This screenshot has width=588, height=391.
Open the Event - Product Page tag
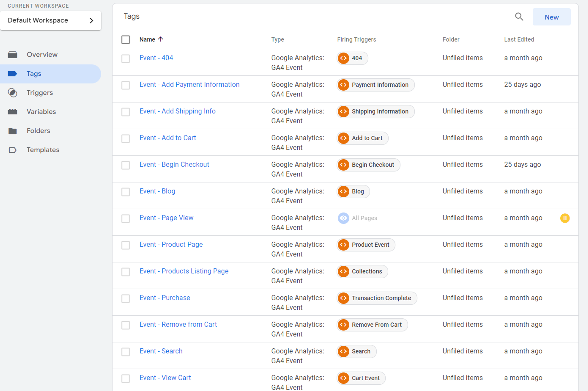point(171,245)
